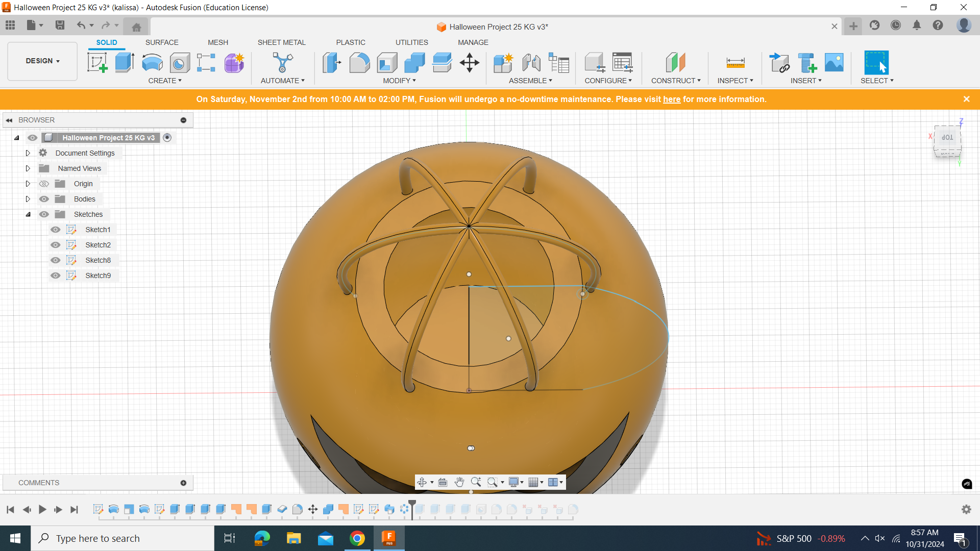980x551 pixels.
Task: Click the Joint tool icon
Action: point(531,63)
